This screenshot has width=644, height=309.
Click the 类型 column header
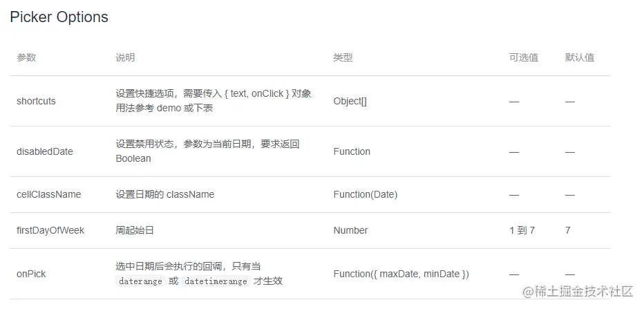point(343,57)
